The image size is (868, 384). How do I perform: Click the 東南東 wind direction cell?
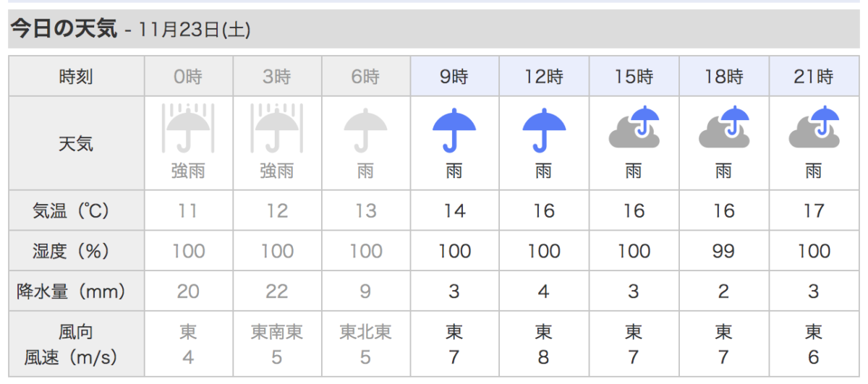[x=277, y=332]
